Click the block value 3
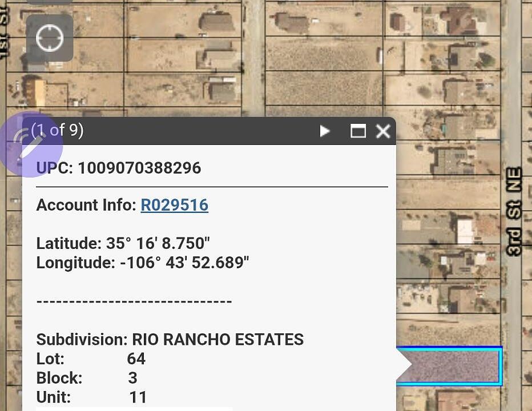This screenshot has height=411, width=532. (x=132, y=378)
